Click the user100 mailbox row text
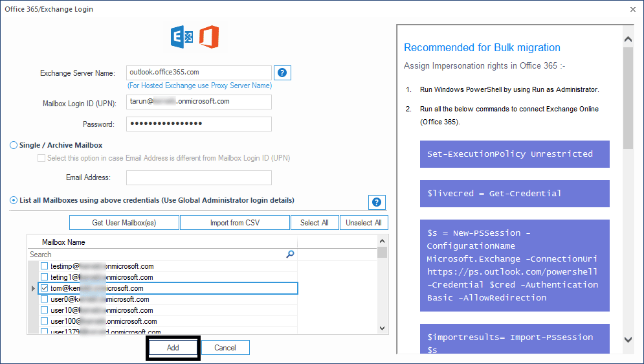 tap(104, 321)
